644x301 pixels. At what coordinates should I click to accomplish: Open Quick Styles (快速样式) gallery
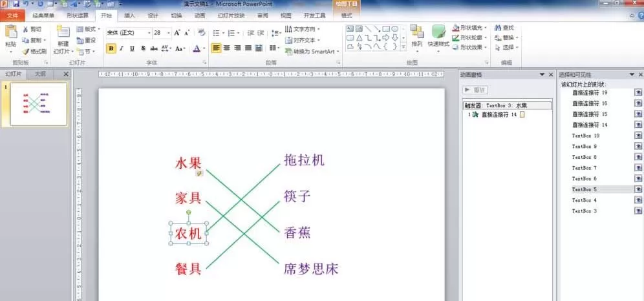coord(438,37)
